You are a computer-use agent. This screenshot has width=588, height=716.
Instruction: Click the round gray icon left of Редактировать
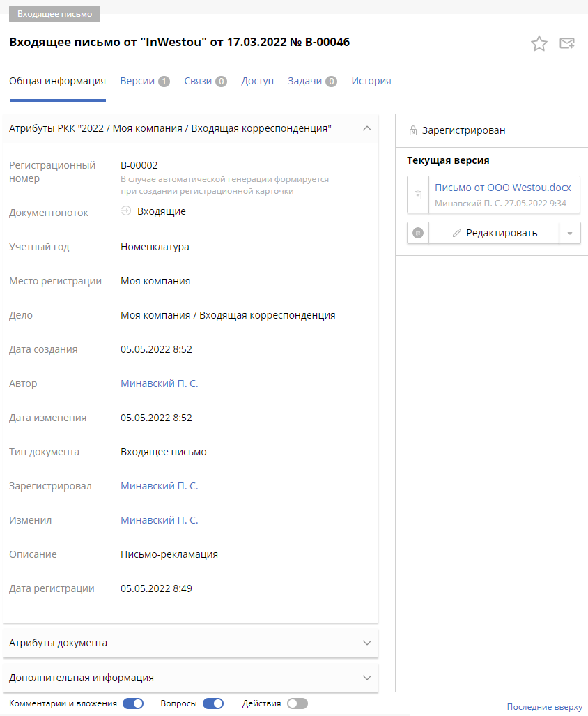(418, 233)
